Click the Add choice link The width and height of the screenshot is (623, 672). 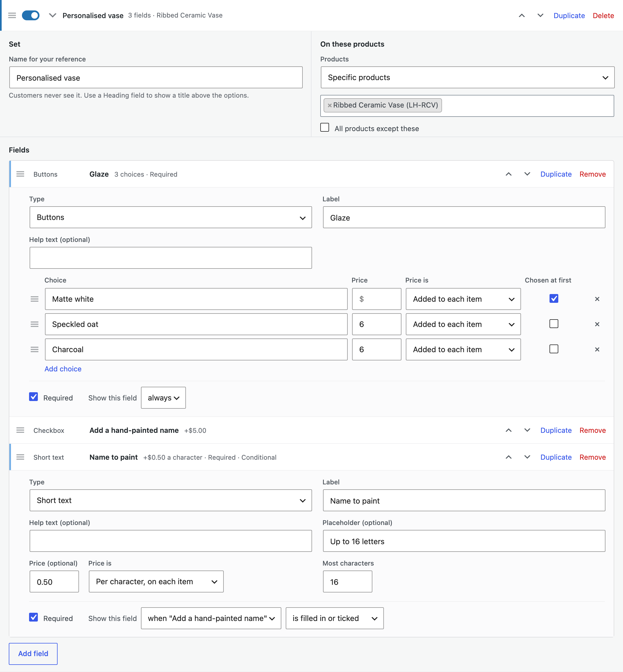(63, 369)
